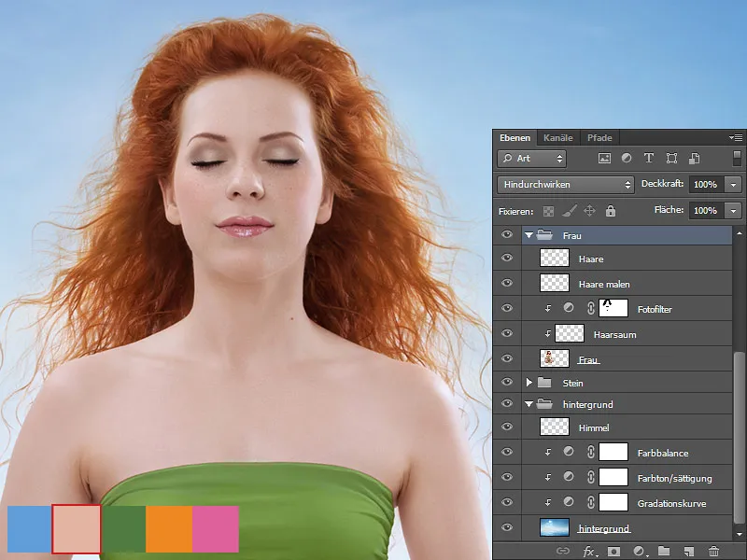The width and height of the screenshot is (747, 560).
Task: Unlink the mask on the Fotofilter layer
Action: [591, 308]
